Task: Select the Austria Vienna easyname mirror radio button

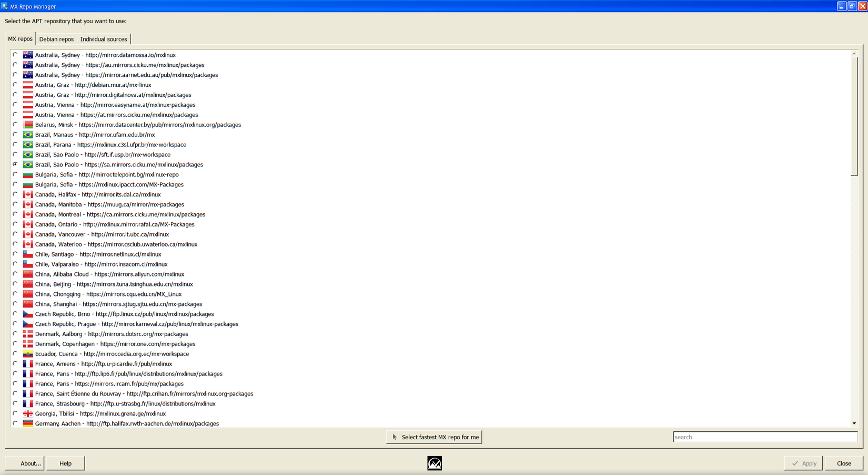Action: tap(15, 104)
